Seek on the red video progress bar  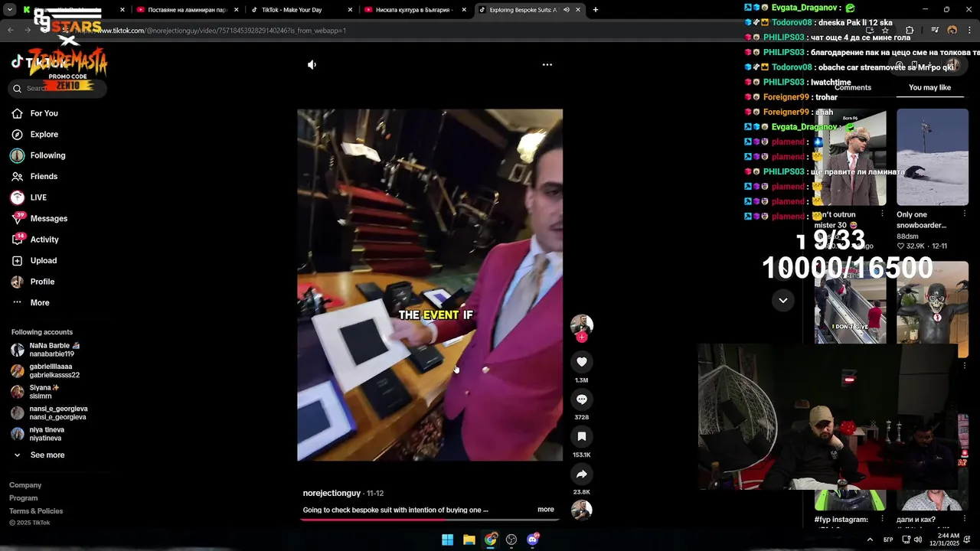pos(430,520)
